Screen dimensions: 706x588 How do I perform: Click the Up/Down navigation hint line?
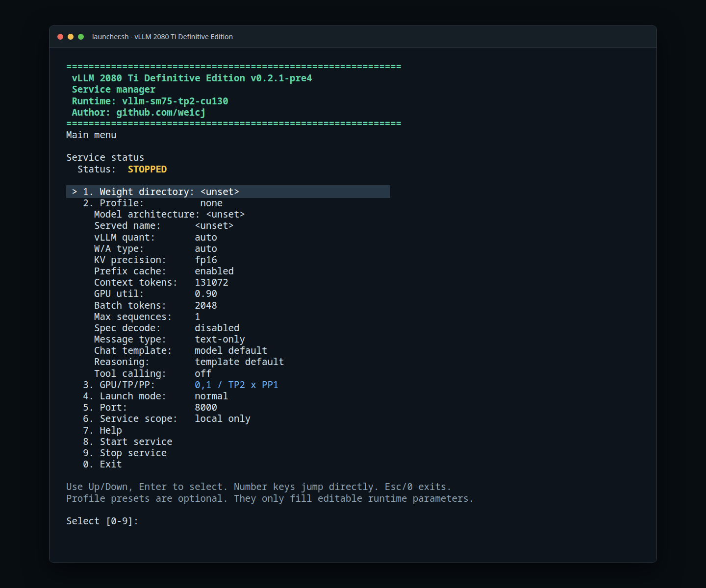[258, 487]
